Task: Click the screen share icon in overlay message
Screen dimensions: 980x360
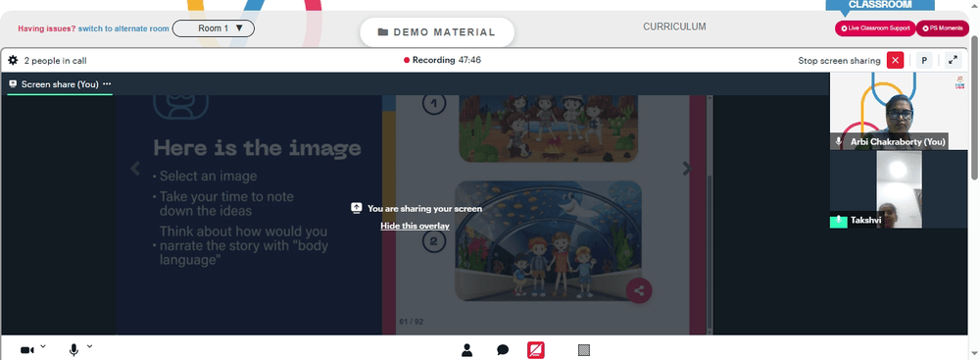Action: click(x=357, y=208)
